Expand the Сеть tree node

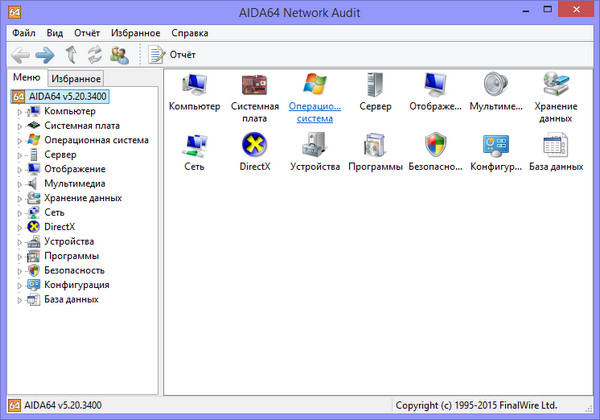point(19,213)
